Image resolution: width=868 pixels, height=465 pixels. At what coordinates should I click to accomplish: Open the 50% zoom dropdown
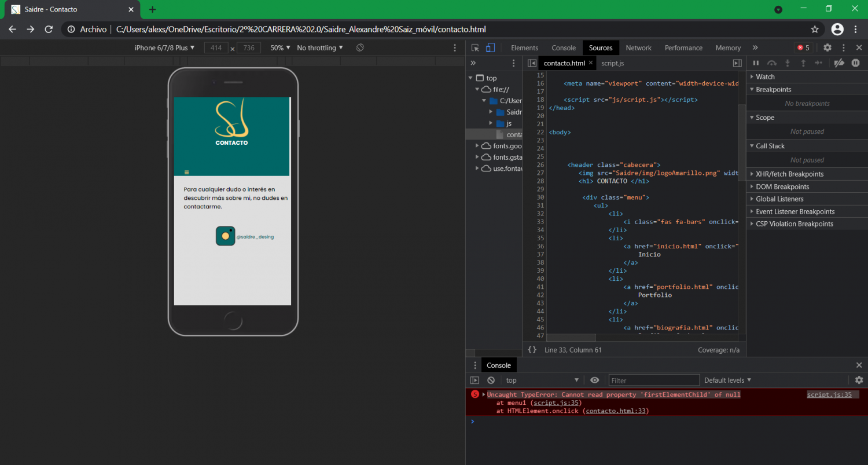pos(280,48)
